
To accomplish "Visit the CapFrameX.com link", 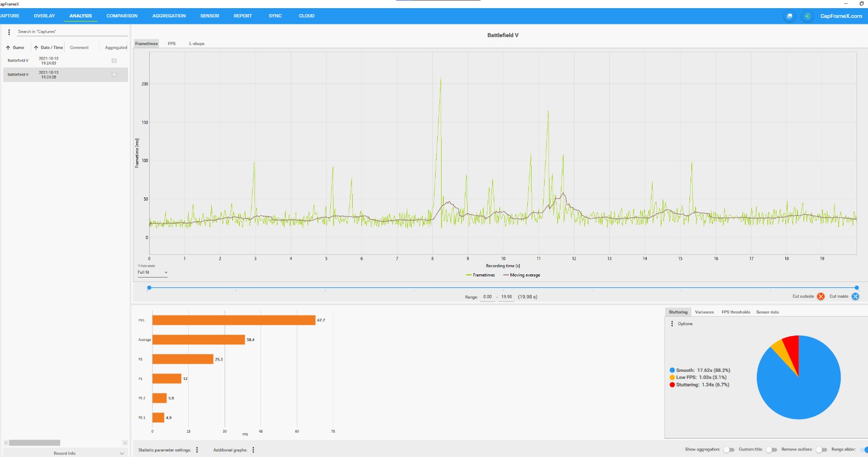I will click(841, 16).
